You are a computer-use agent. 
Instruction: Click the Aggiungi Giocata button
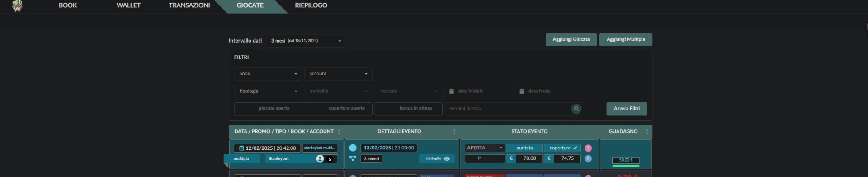click(x=571, y=39)
